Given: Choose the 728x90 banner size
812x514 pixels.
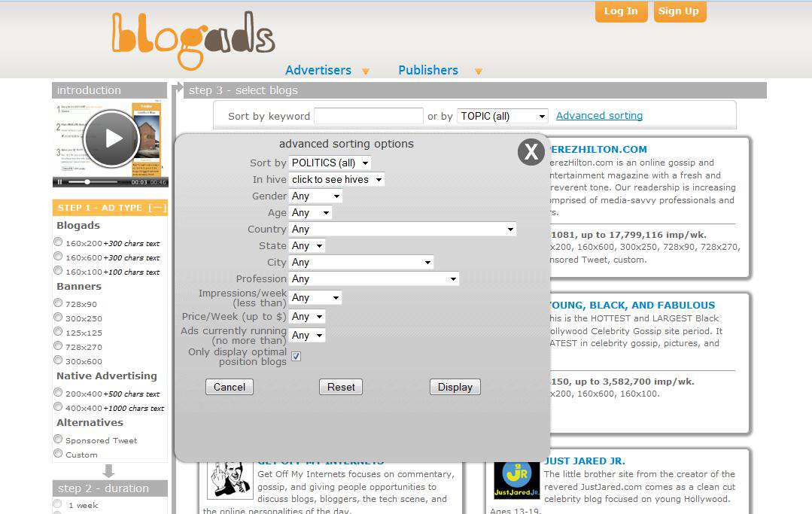Looking at the screenshot, I should (58, 303).
